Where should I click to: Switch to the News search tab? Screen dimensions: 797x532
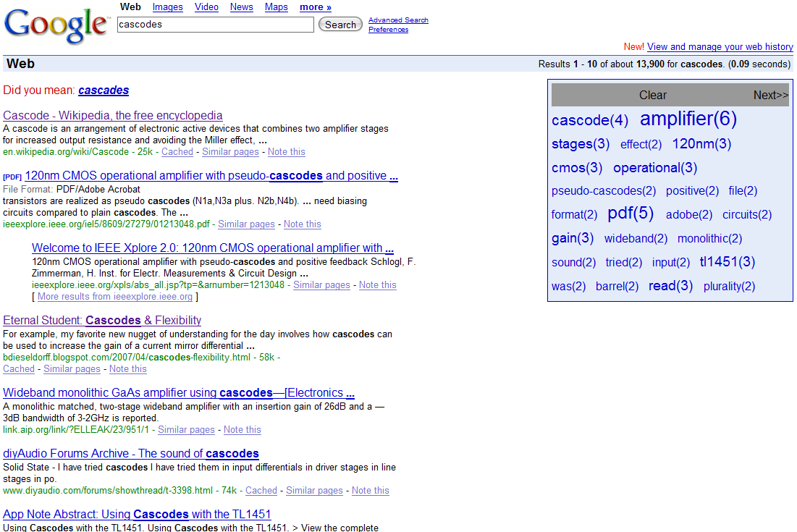click(x=242, y=7)
